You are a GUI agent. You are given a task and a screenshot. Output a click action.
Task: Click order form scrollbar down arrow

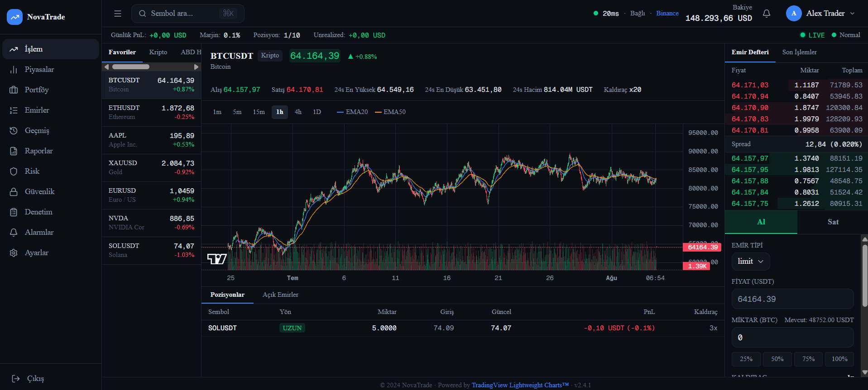click(864, 373)
